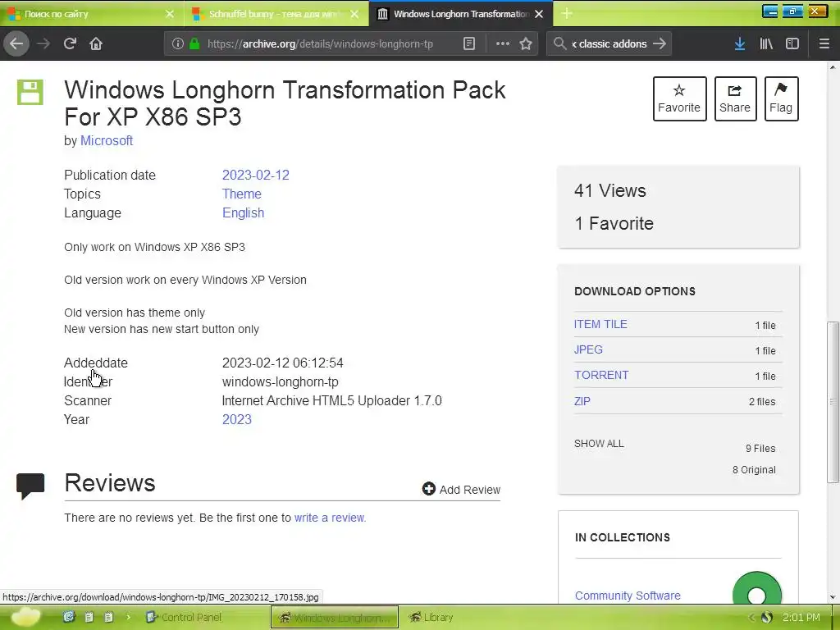Download the JPEG file
This screenshot has height=630, width=840.
588,349
